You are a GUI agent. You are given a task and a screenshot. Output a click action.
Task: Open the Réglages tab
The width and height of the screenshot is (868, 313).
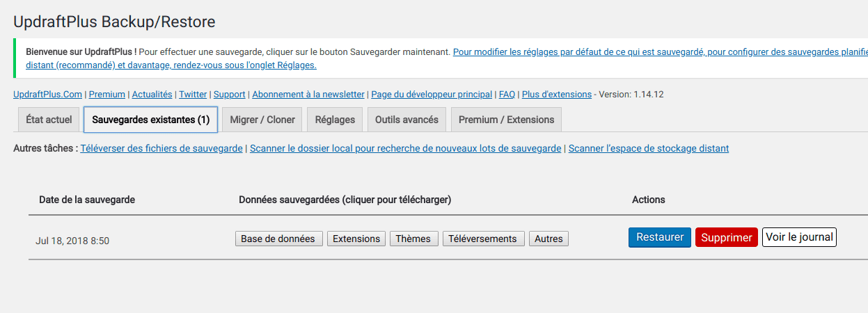[x=335, y=120]
